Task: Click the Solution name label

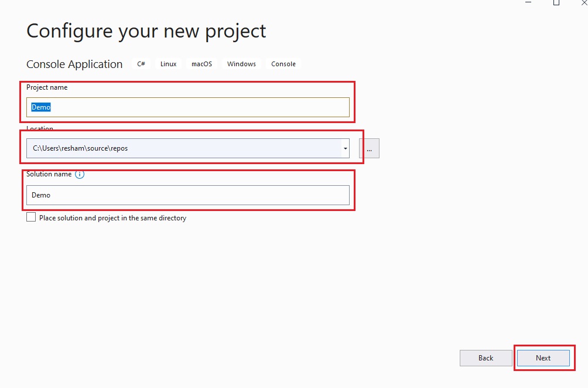Action: point(49,174)
